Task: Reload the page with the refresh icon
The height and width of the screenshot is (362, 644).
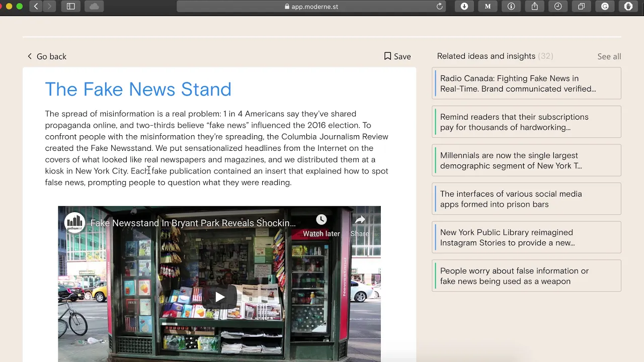Action: 440,7
